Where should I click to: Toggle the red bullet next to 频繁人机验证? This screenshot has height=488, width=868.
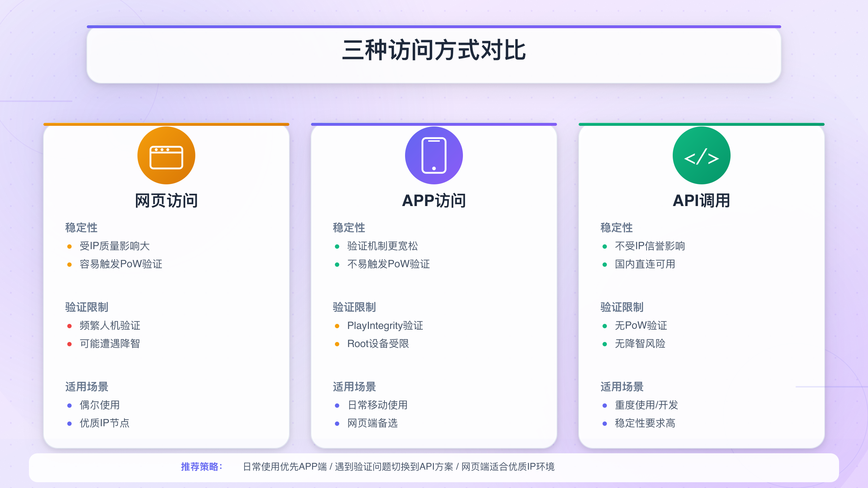point(69,326)
